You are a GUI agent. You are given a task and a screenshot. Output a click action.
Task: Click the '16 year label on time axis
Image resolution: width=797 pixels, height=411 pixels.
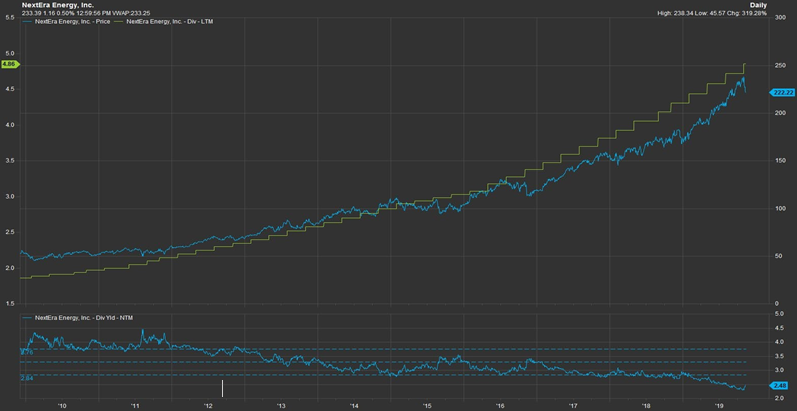pos(500,406)
